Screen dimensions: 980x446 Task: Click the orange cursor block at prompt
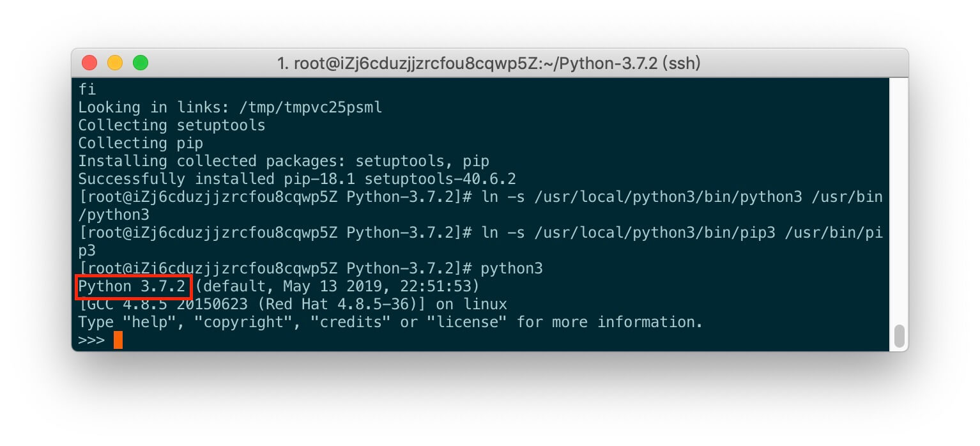tap(118, 340)
